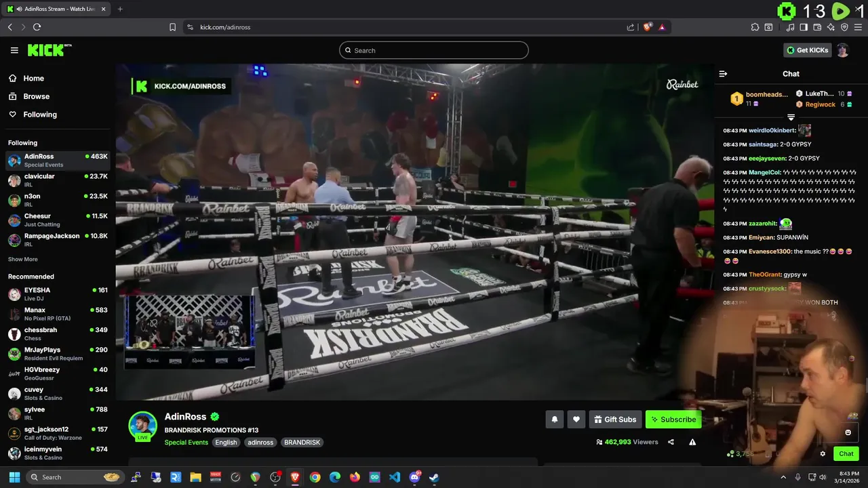
Task: Toggle the browser sidebar panel
Action: coord(804,27)
